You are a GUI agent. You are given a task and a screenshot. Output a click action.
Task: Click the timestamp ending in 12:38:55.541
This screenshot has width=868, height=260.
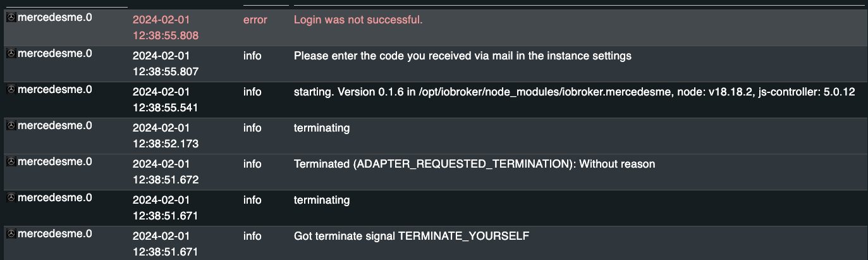165,108
